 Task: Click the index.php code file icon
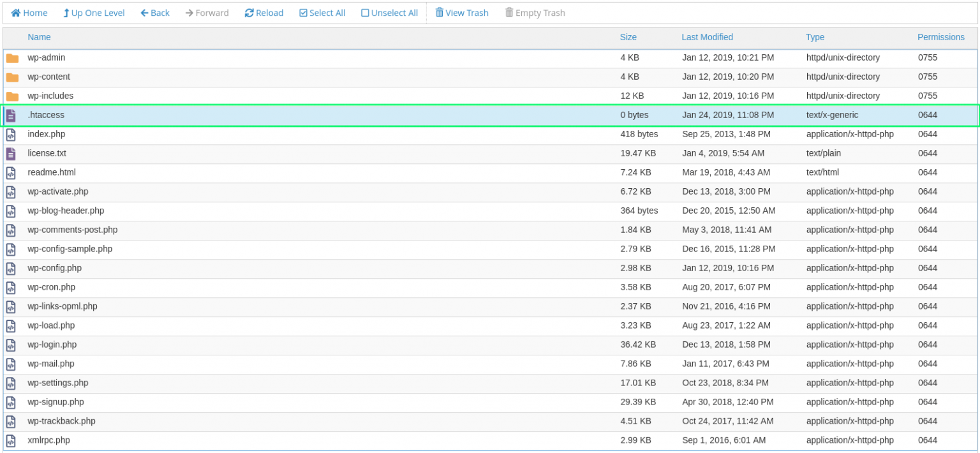point(11,135)
